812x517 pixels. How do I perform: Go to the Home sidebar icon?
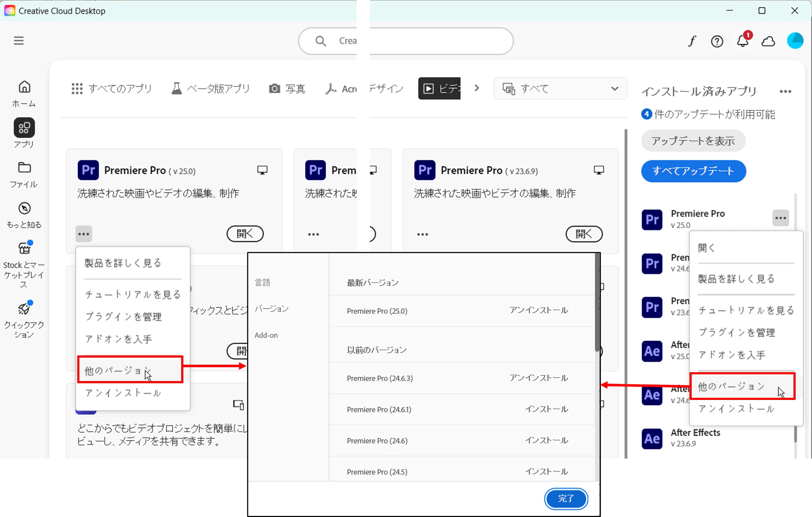[x=24, y=87]
